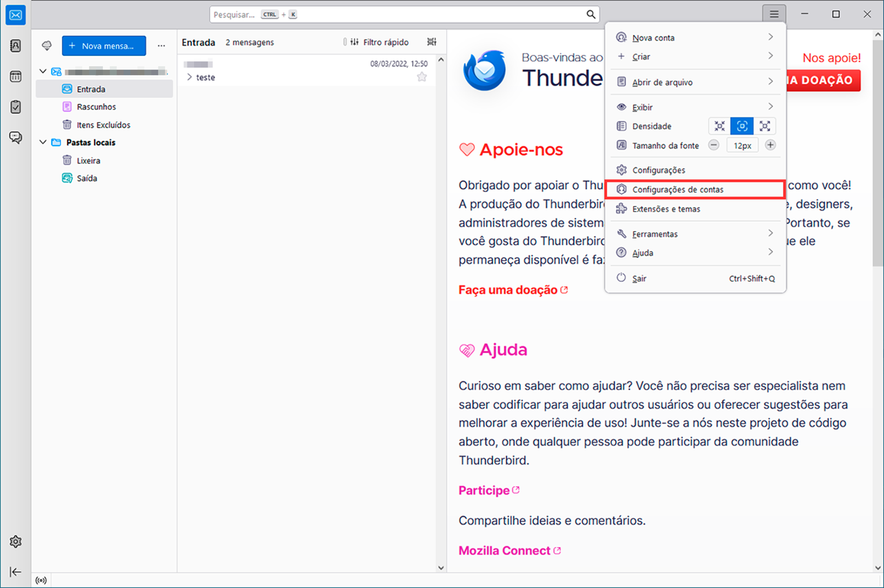
Task: Follow Faça uma doação link
Action: click(x=513, y=290)
